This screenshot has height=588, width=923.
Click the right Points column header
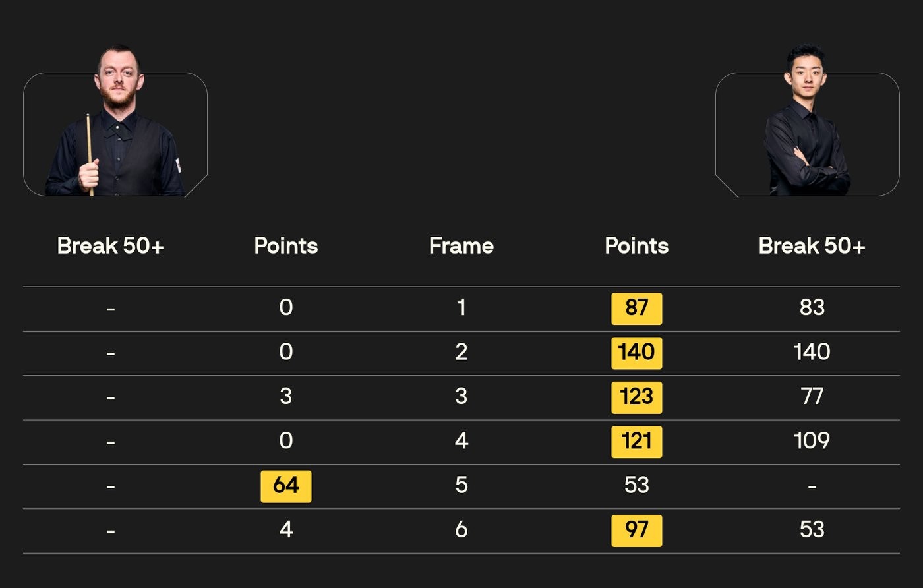tap(636, 246)
